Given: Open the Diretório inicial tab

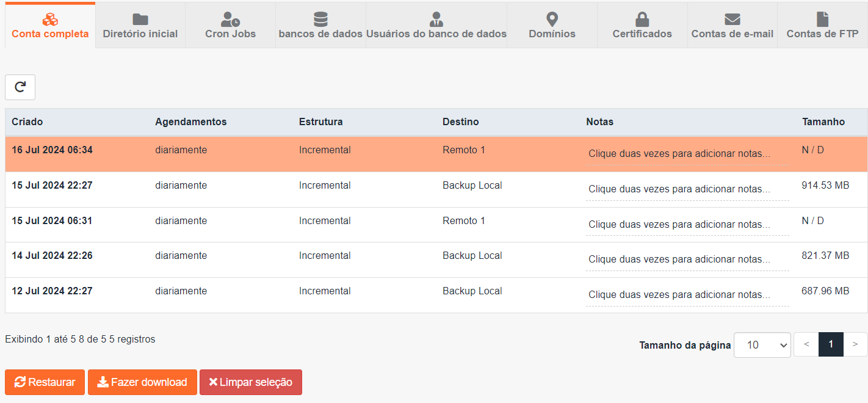Looking at the screenshot, I should [140, 26].
